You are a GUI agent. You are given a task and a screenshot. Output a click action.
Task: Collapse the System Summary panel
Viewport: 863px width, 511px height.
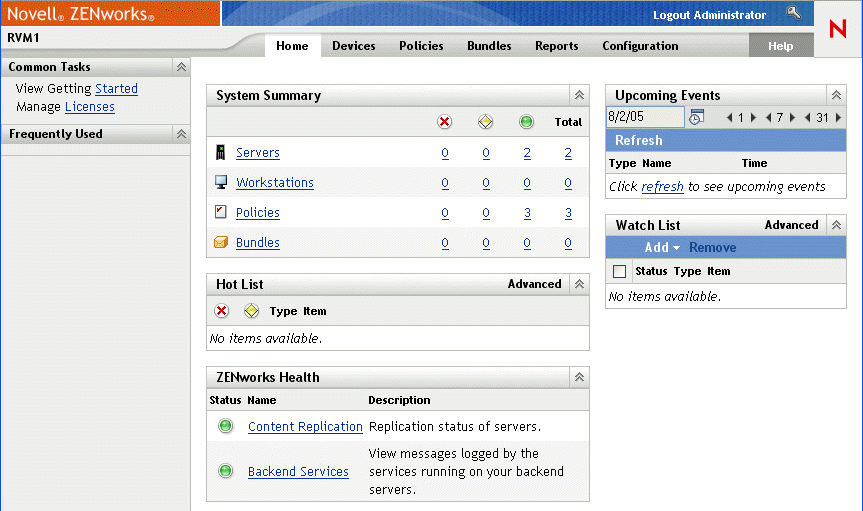click(x=579, y=95)
